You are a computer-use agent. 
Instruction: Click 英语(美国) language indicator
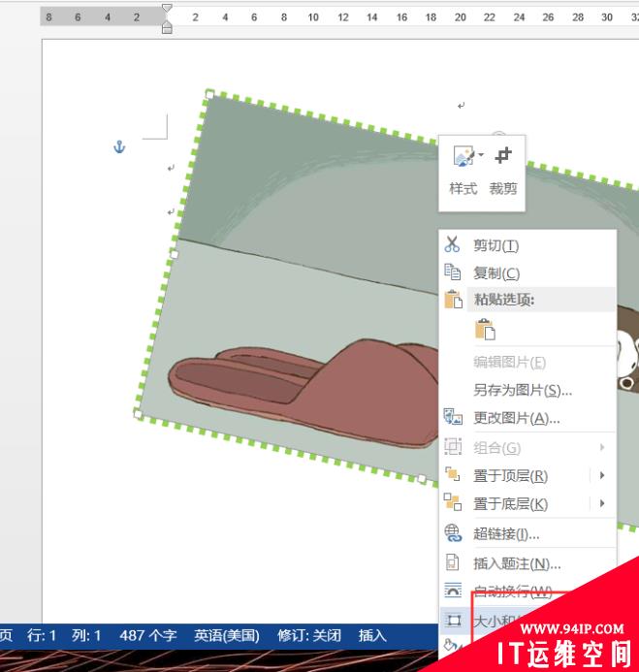pos(227,635)
